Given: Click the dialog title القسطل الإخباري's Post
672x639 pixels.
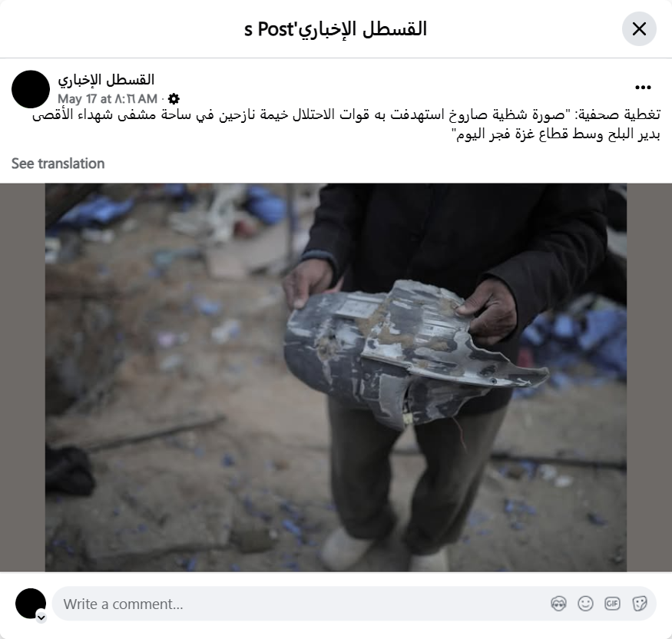Looking at the screenshot, I should pos(336,29).
